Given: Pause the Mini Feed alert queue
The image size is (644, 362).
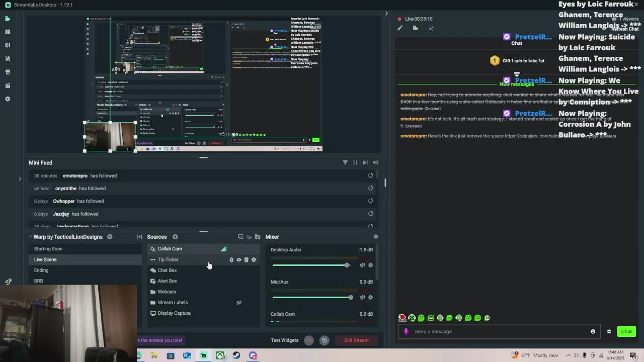Looking at the screenshot, I should 355,162.
